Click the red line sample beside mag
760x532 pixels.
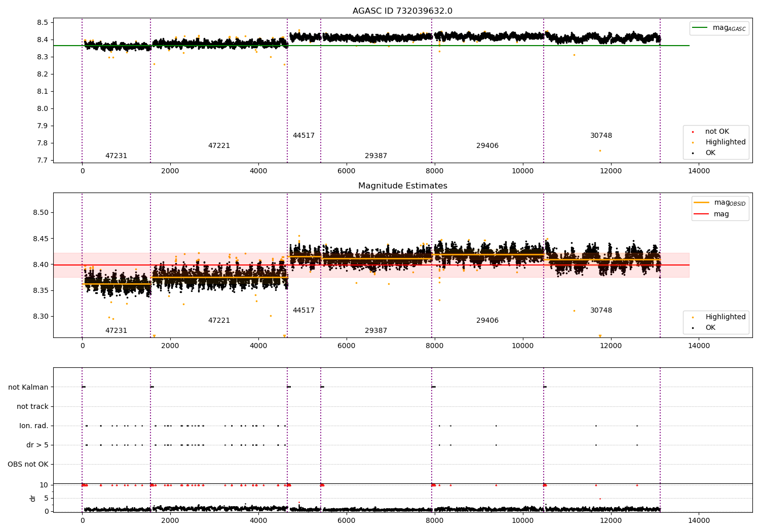pyautogui.click(x=701, y=214)
